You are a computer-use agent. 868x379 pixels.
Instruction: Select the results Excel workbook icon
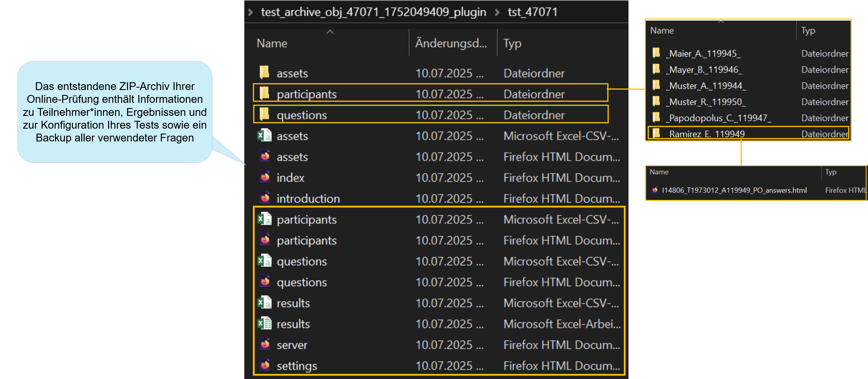(x=265, y=324)
